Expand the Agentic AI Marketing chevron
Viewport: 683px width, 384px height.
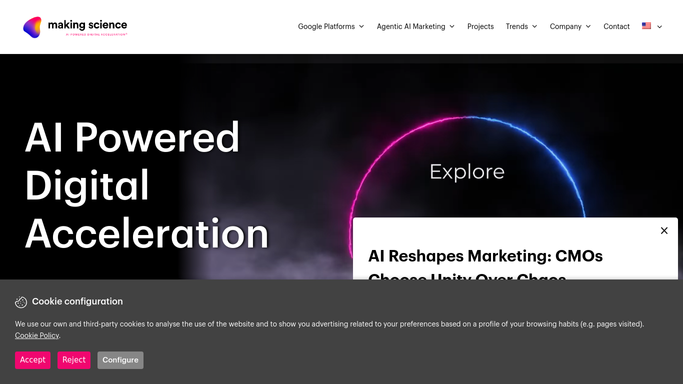(x=452, y=27)
